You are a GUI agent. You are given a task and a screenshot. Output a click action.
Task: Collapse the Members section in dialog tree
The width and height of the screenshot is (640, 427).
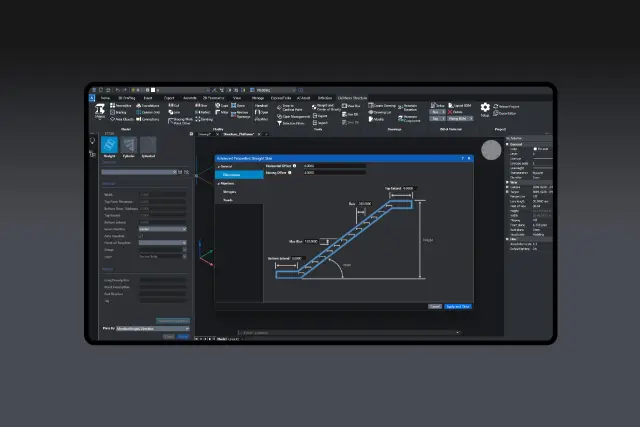click(x=218, y=184)
